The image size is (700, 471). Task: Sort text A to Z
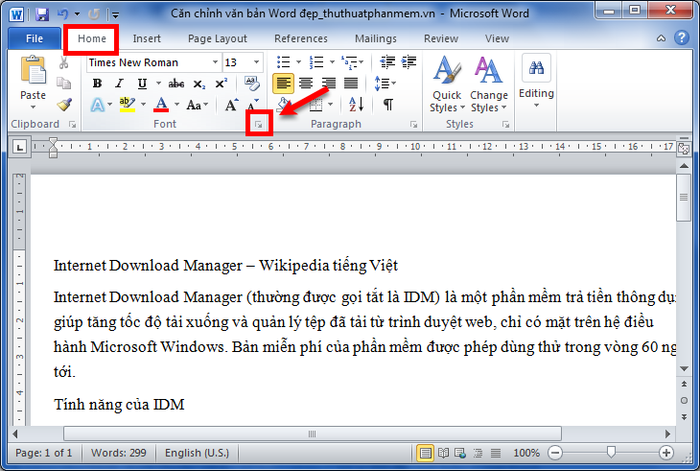(x=356, y=104)
